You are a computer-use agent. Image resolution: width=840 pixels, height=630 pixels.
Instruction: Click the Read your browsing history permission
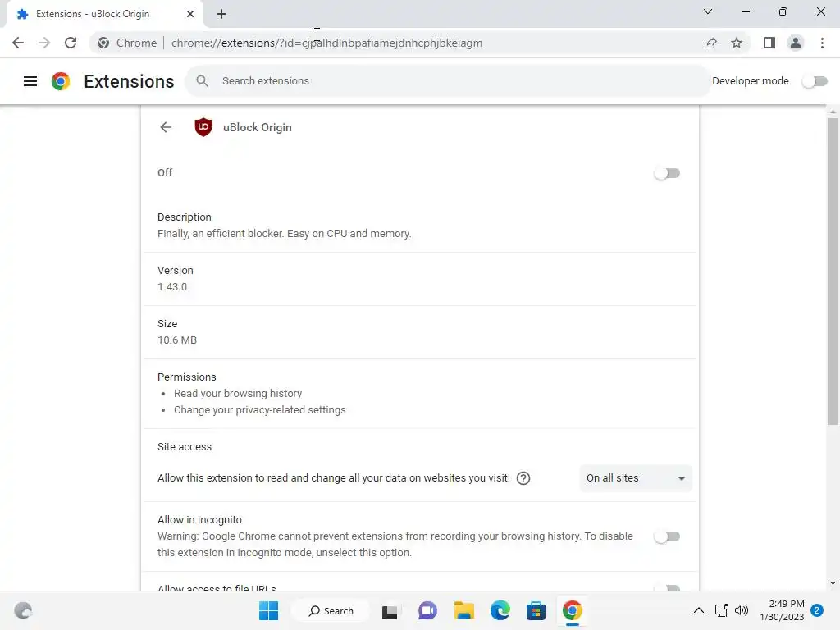tap(238, 393)
